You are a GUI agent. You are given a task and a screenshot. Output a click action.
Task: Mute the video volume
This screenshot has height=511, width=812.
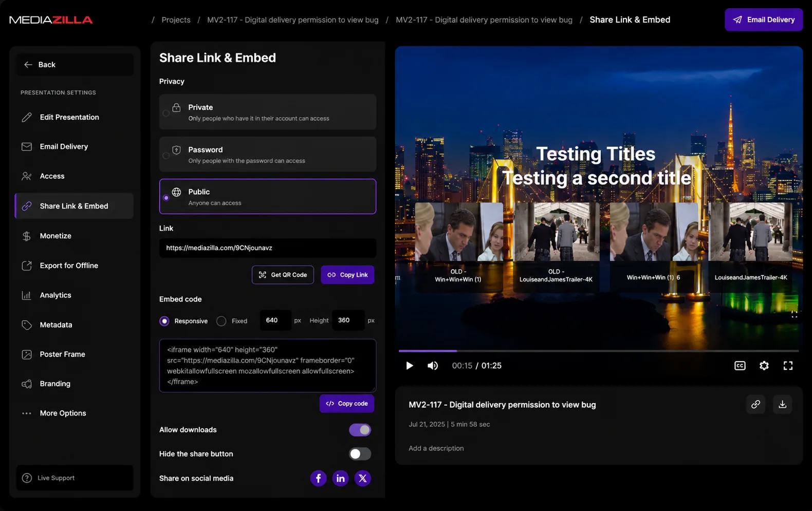(x=433, y=366)
